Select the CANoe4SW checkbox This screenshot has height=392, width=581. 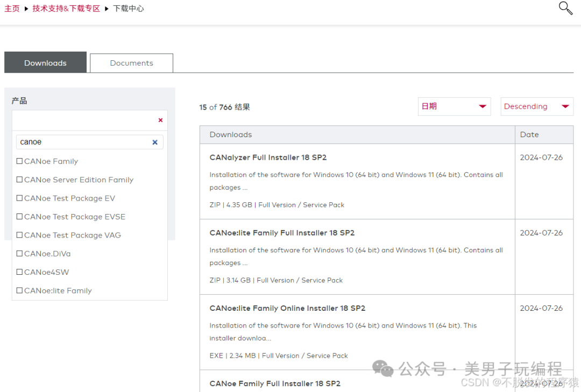(x=20, y=272)
